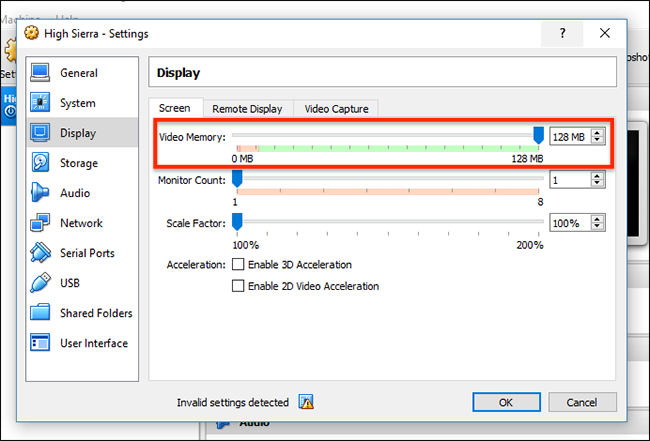Image resolution: width=650 pixels, height=441 pixels.
Task: Increase Scale Factor with up arrow
Action: 597,219
